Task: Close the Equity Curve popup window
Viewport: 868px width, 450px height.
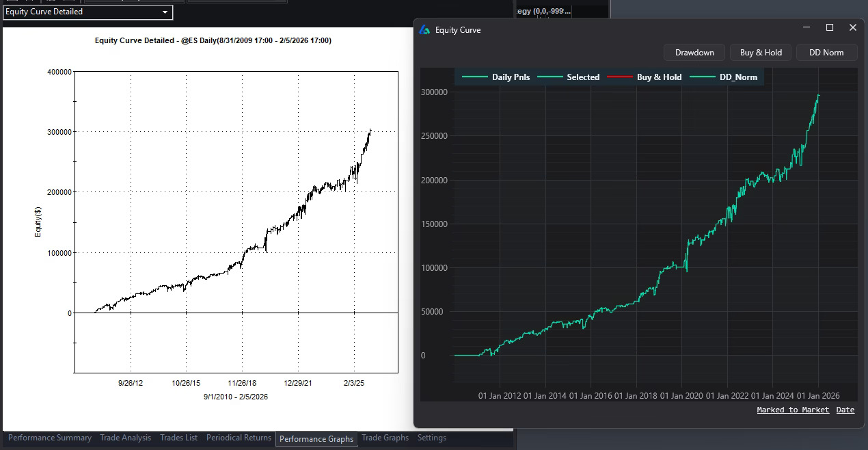Action: click(x=852, y=28)
